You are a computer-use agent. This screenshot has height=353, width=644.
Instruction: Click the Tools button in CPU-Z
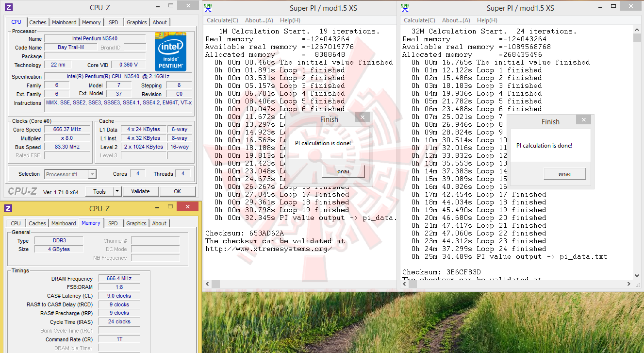[x=99, y=191]
